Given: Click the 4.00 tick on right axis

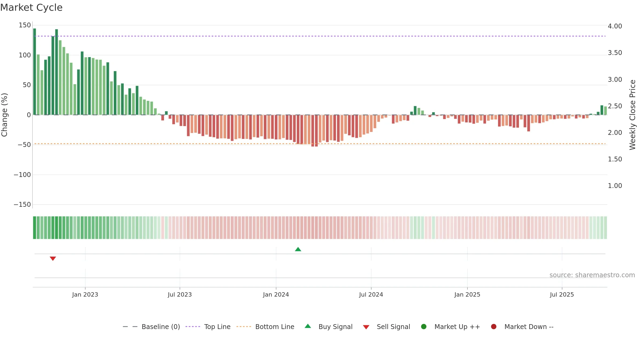Looking at the screenshot, I should point(615,26).
